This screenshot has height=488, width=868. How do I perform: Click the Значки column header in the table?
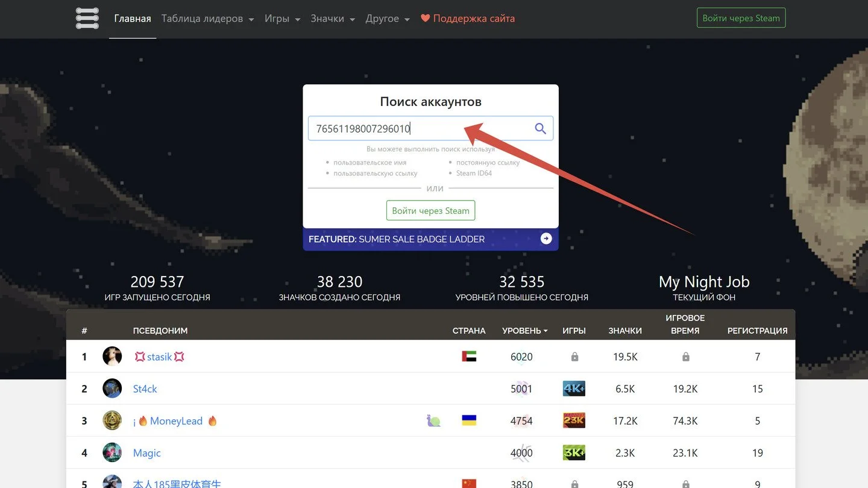click(625, 331)
